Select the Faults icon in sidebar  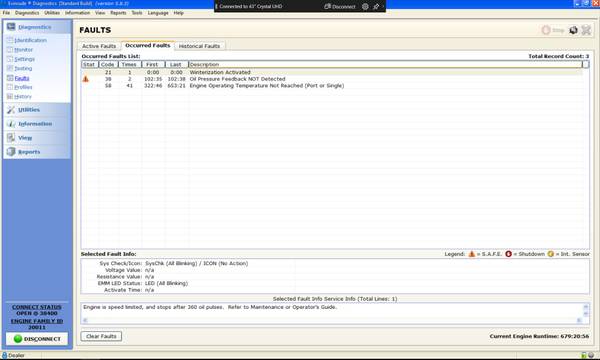(10, 78)
